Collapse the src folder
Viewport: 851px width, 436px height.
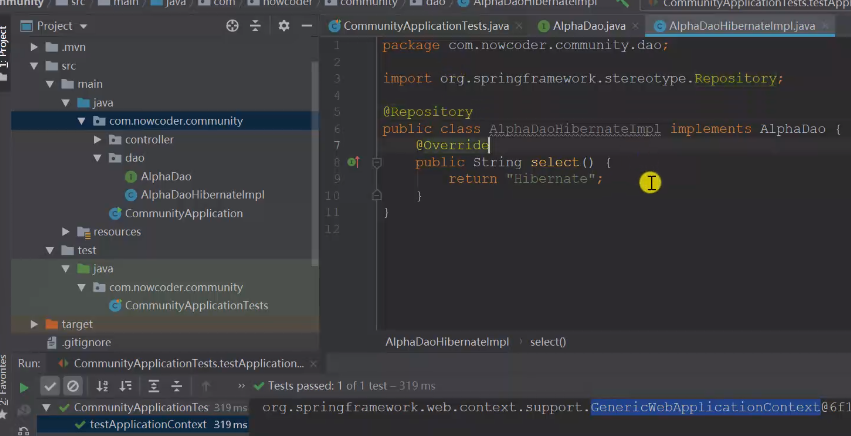pyautogui.click(x=34, y=66)
